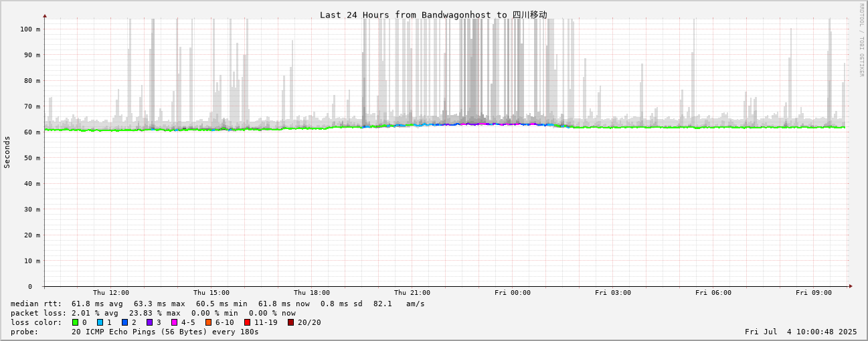Click the '20 ICMP Echo Pings (56 Bytes)' probe text
Viewport: 868px width, 341px height.
pyautogui.click(x=139, y=332)
